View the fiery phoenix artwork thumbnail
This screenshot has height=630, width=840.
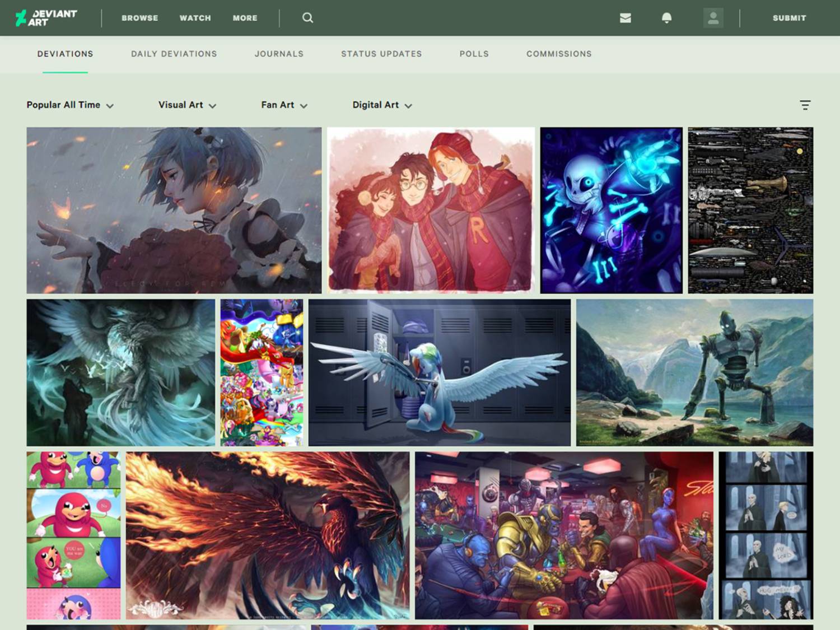[x=267, y=535]
